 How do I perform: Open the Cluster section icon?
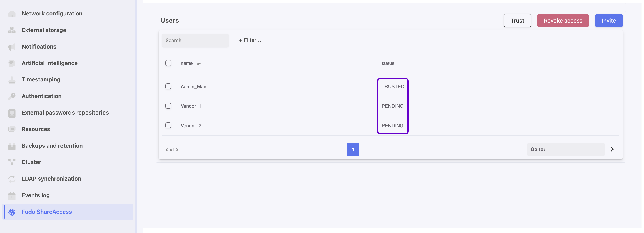(12, 162)
